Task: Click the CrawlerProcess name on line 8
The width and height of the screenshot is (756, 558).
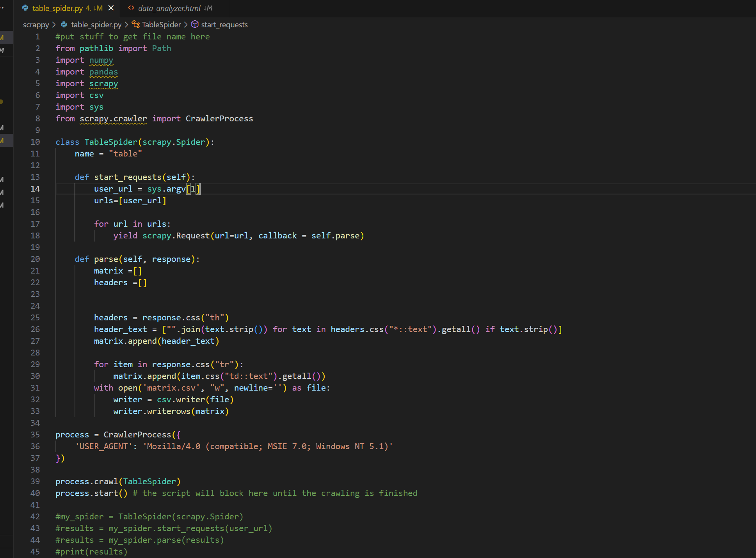Action: click(x=219, y=119)
